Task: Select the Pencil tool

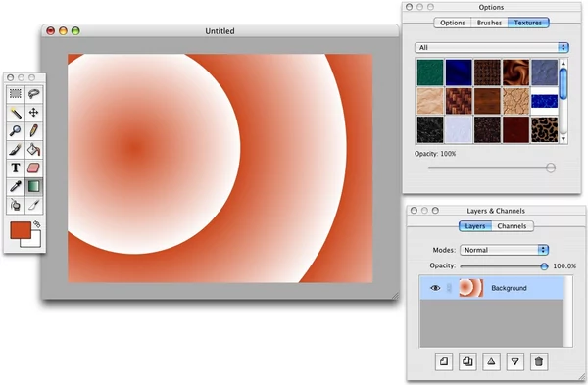Action: click(x=33, y=131)
